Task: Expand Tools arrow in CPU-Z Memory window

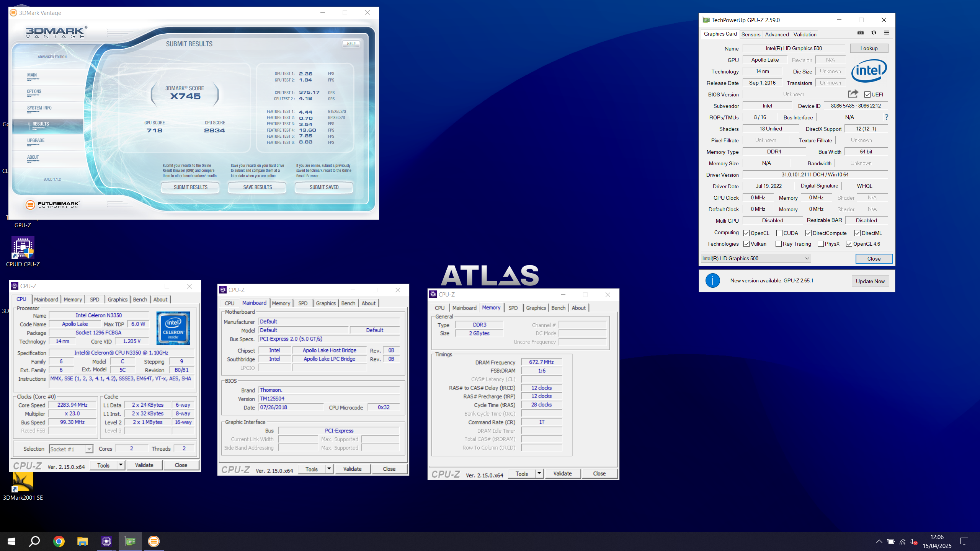Action: click(x=539, y=473)
